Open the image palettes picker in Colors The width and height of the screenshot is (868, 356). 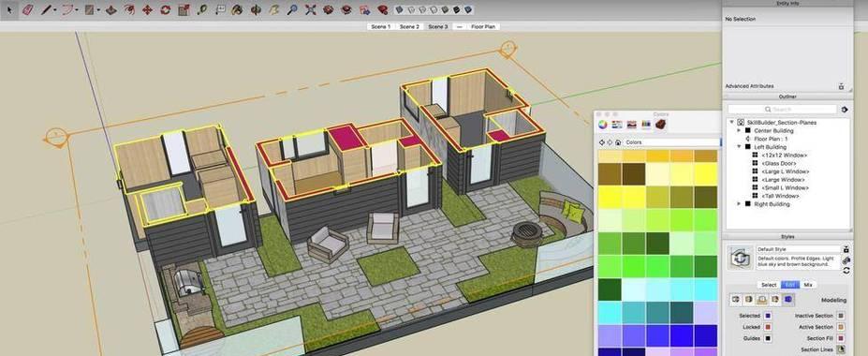point(632,124)
